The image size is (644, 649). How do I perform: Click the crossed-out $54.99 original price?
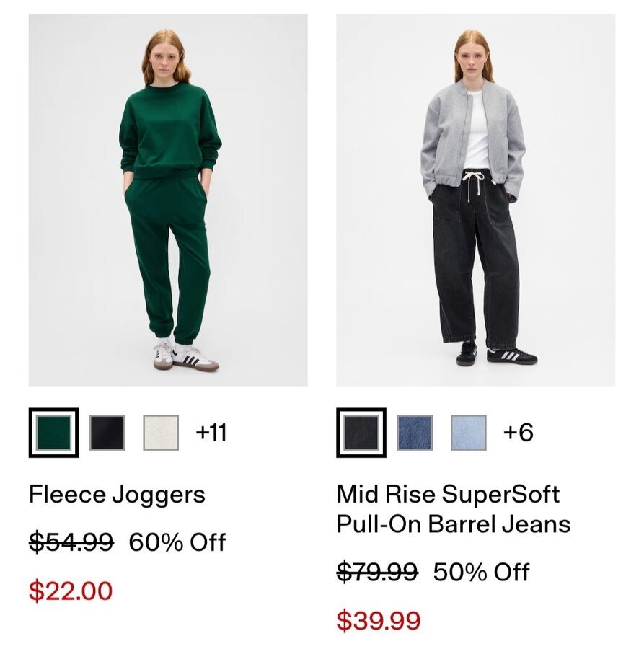pos(71,542)
